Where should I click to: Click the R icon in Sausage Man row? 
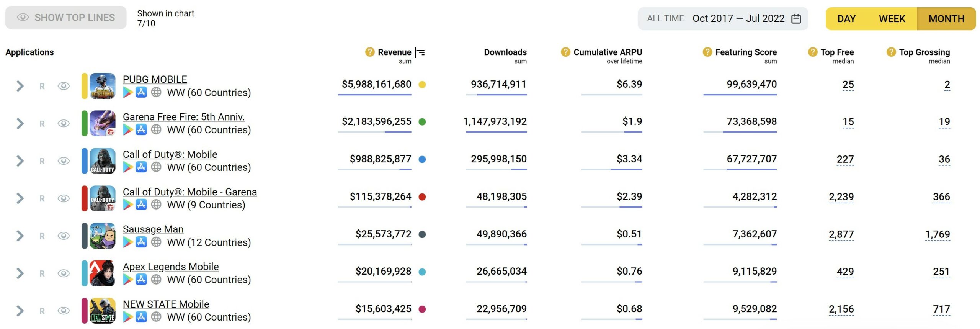pos(42,236)
